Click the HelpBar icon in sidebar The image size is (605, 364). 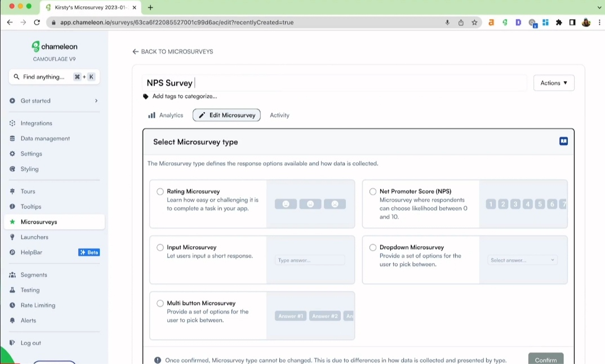coord(12,252)
